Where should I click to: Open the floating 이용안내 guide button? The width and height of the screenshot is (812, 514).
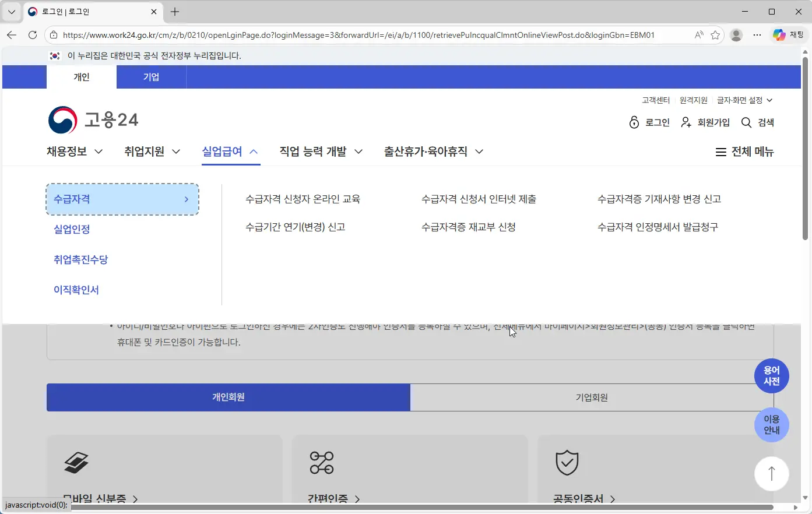click(771, 425)
